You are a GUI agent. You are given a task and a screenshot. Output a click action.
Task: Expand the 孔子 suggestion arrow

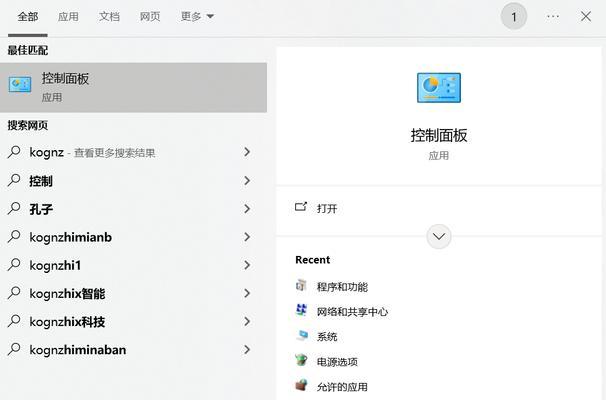247,209
